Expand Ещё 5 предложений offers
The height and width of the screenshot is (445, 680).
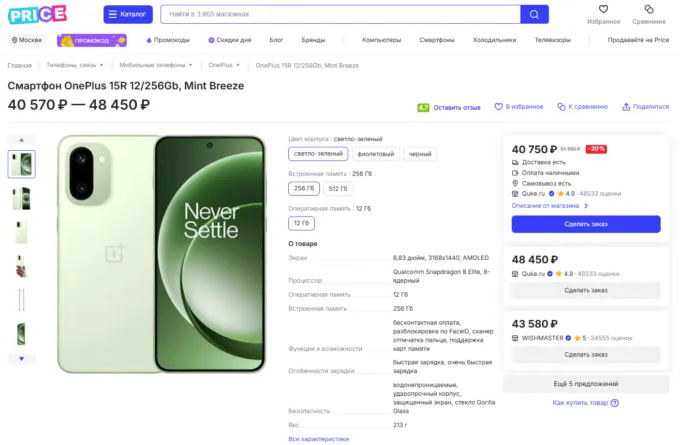point(586,383)
